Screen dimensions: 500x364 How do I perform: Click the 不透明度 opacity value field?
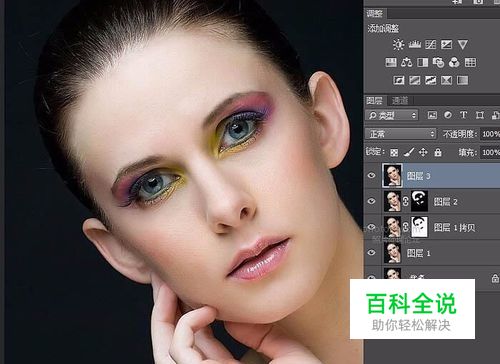click(x=490, y=134)
